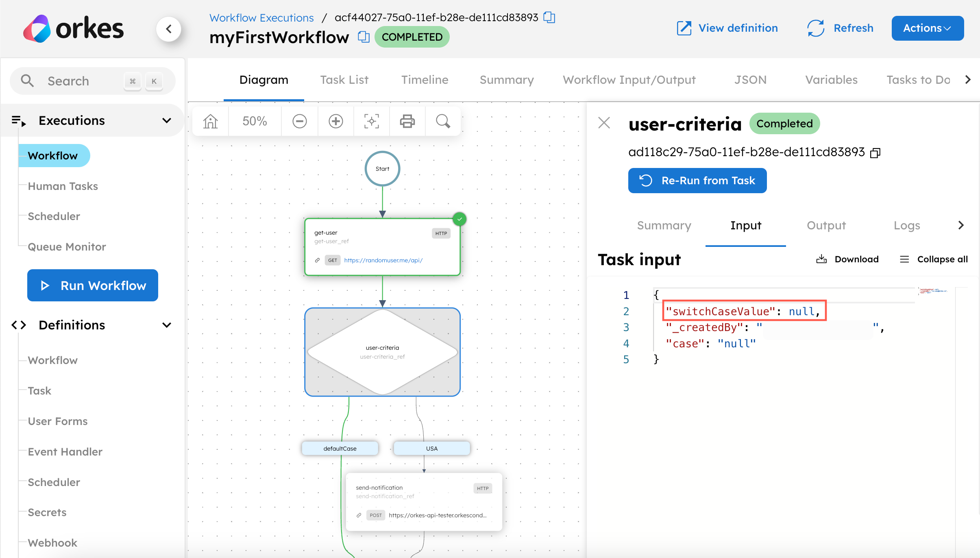Collapse all task input JSON

pyautogui.click(x=934, y=259)
